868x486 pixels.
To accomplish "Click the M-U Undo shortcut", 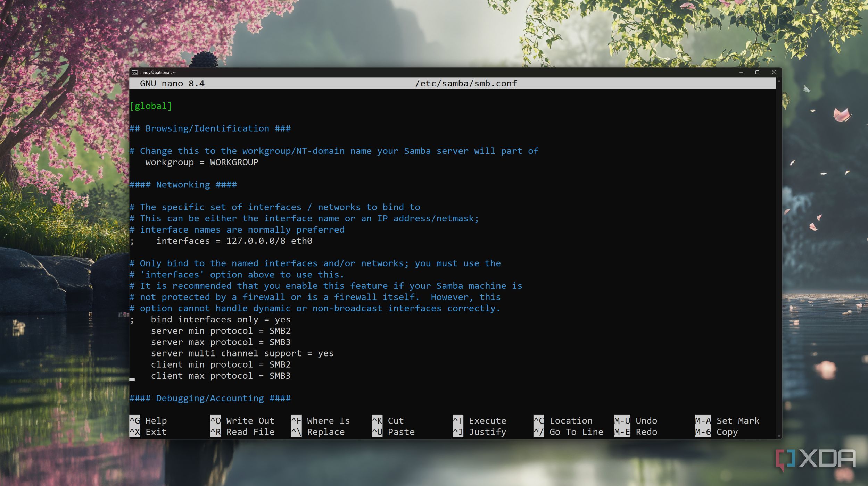I will tap(636, 421).
